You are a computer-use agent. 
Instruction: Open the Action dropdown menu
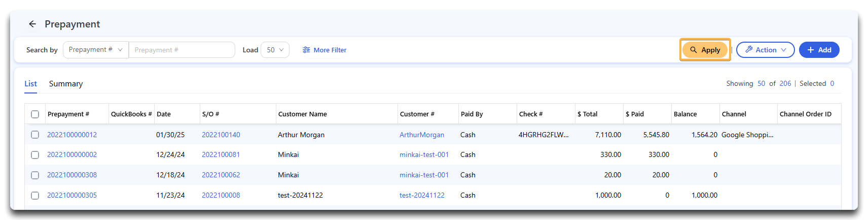click(x=765, y=50)
